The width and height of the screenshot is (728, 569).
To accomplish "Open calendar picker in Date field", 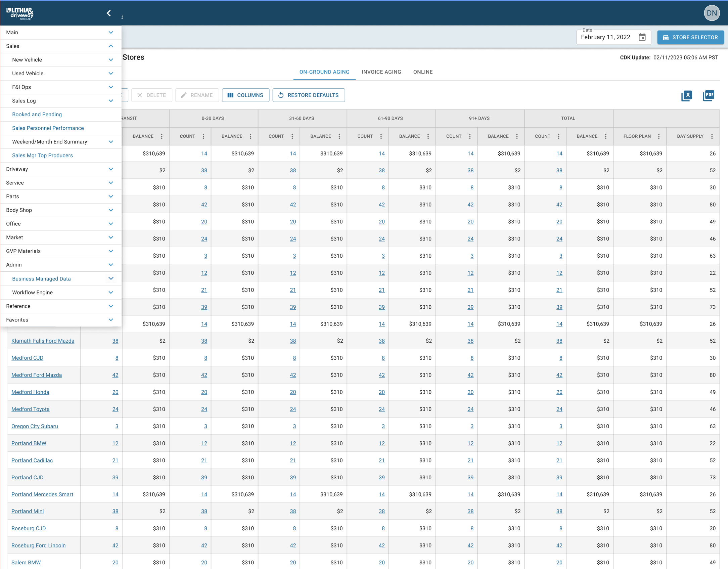I will click(642, 37).
